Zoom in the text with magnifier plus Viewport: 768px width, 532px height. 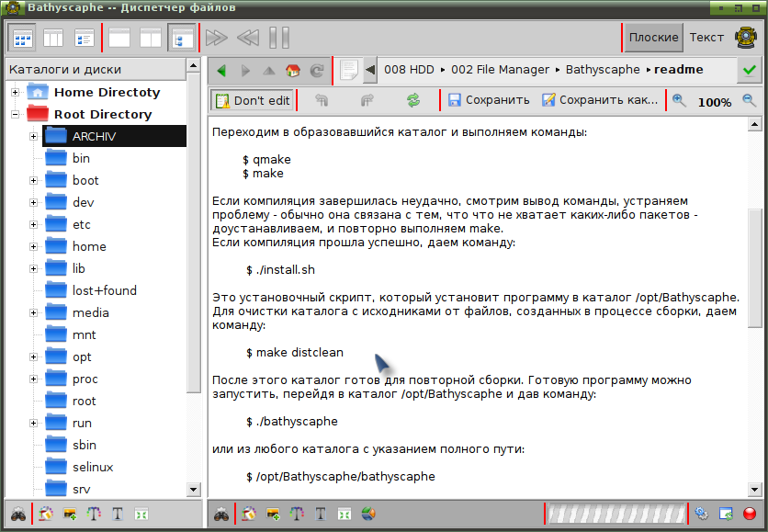tap(679, 100)
